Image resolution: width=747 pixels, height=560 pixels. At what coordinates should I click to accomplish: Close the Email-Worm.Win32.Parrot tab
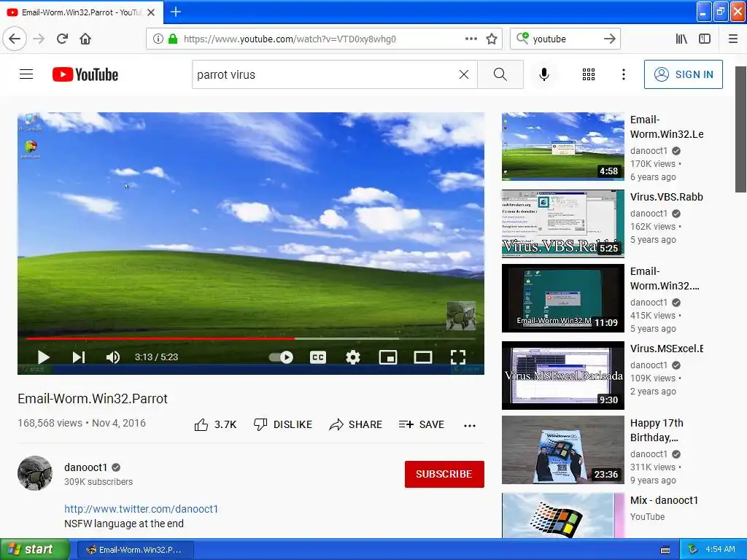point(151,12)
